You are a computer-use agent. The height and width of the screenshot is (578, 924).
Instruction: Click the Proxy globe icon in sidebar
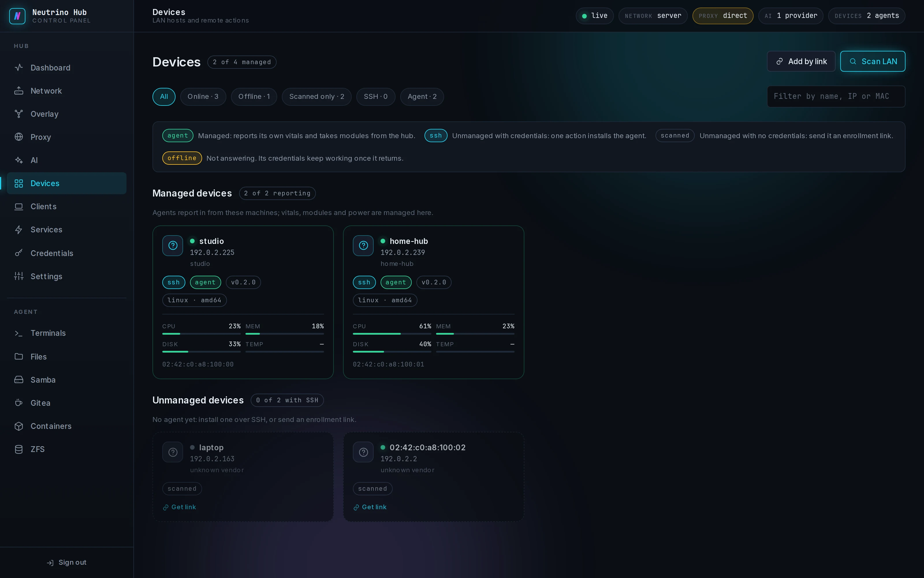coord(19,137)
